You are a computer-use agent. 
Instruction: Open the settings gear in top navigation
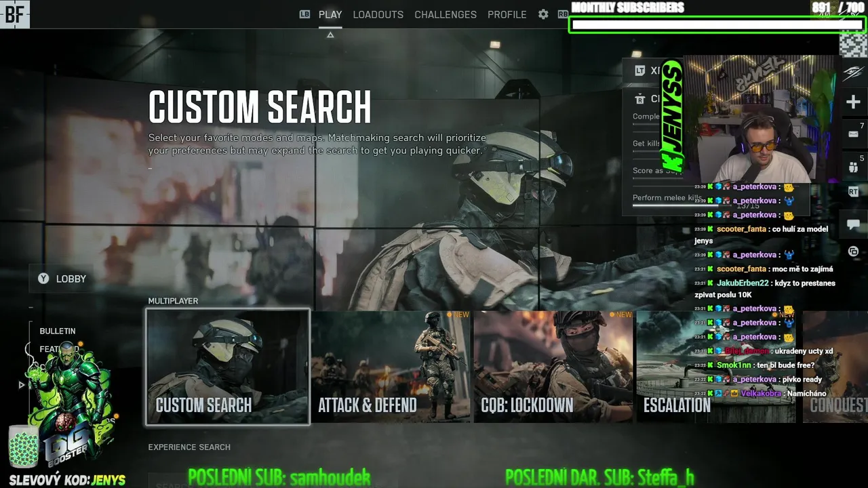coord(543,14)
